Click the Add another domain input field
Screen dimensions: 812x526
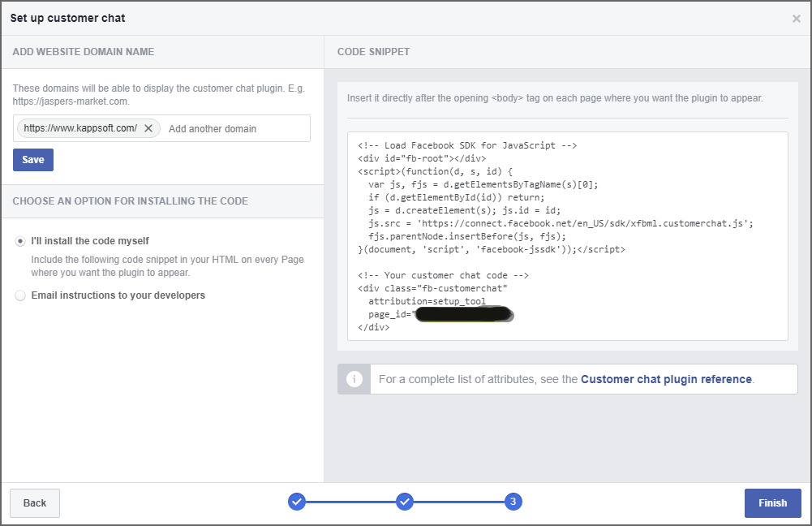tap(235, 128)
